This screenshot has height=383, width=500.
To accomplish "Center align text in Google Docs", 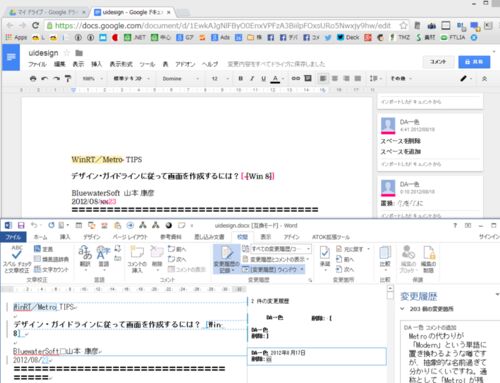I will (335, 78).
